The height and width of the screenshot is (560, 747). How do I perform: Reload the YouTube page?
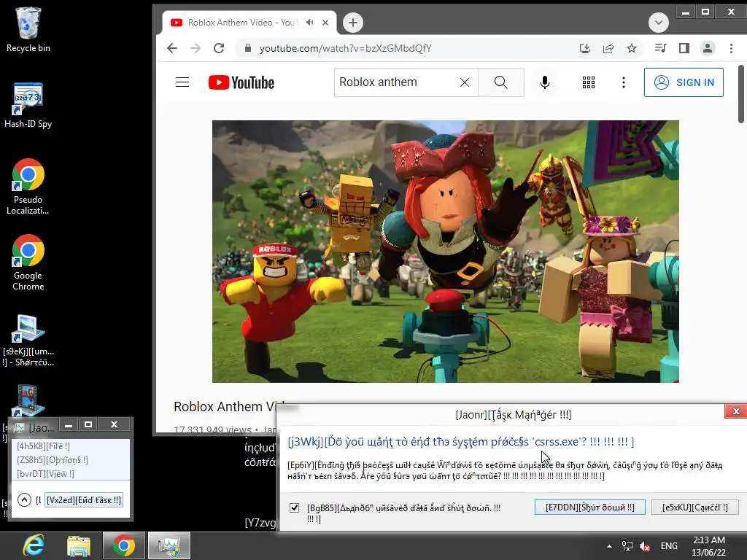click(x=219, y=48)
